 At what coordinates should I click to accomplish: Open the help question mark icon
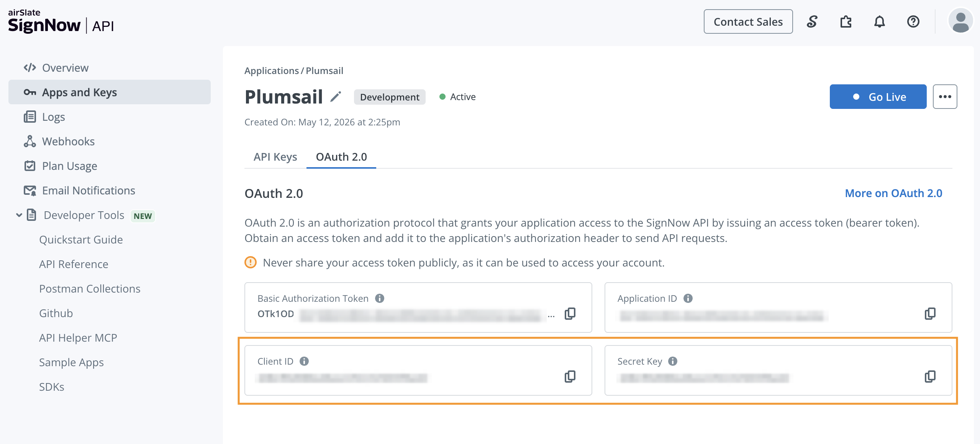913,21
